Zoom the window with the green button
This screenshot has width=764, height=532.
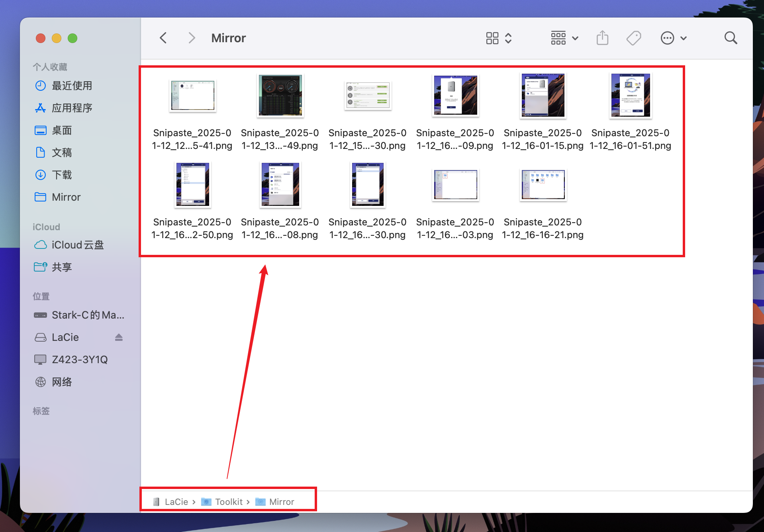(x=72, y=38)
